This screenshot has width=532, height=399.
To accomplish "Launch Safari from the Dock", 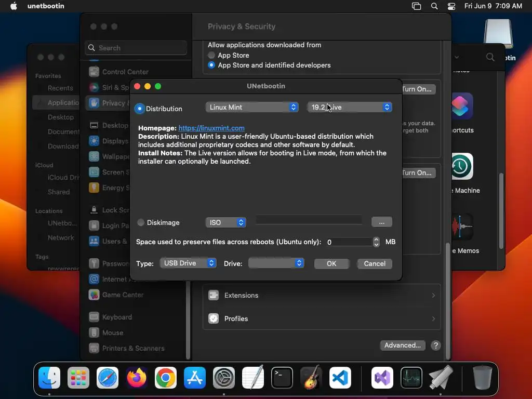I will coord(108,378).
